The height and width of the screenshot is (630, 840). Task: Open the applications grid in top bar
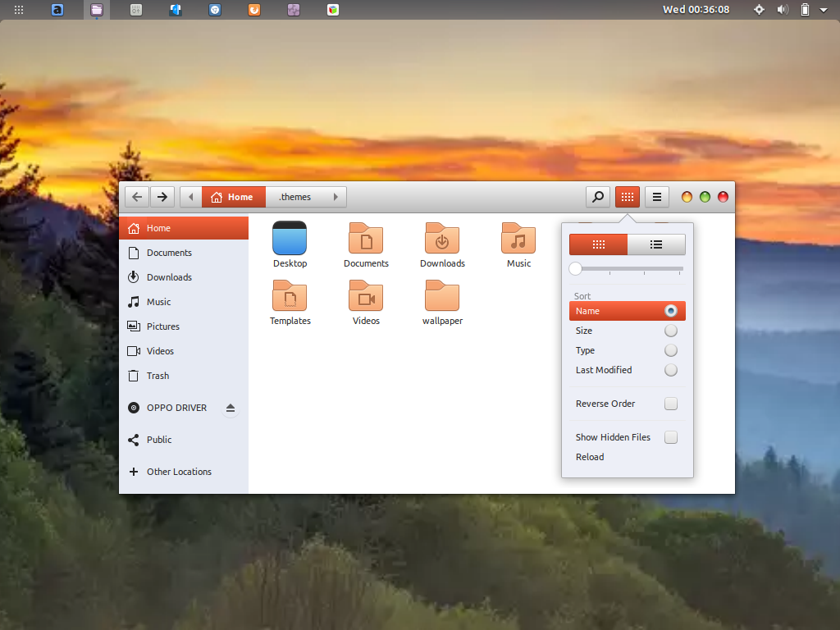[x=19, y=10]
